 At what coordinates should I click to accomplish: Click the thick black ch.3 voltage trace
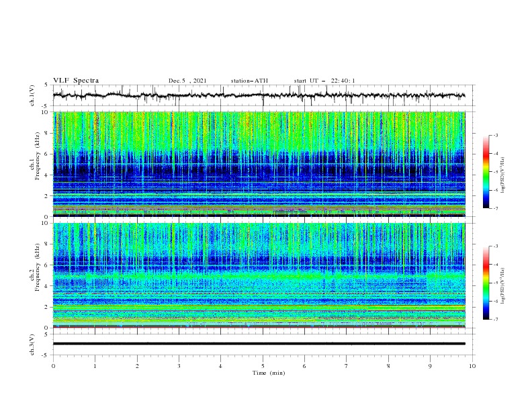pos(259,344)
